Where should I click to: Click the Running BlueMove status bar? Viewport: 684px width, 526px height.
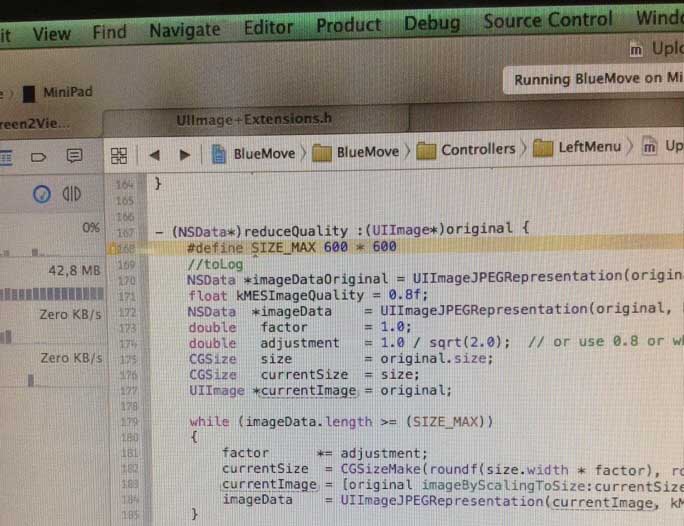pos(593,79)
